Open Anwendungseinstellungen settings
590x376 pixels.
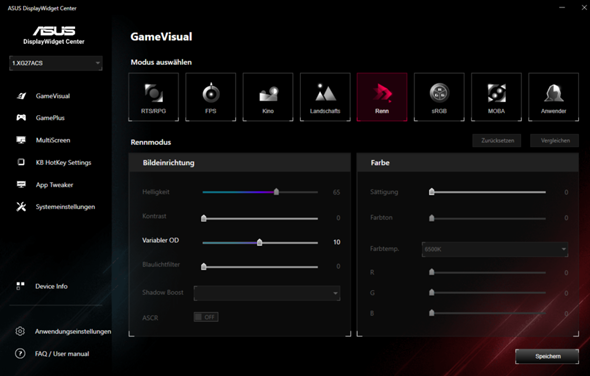pyautogui.click(x=73, y=331)
